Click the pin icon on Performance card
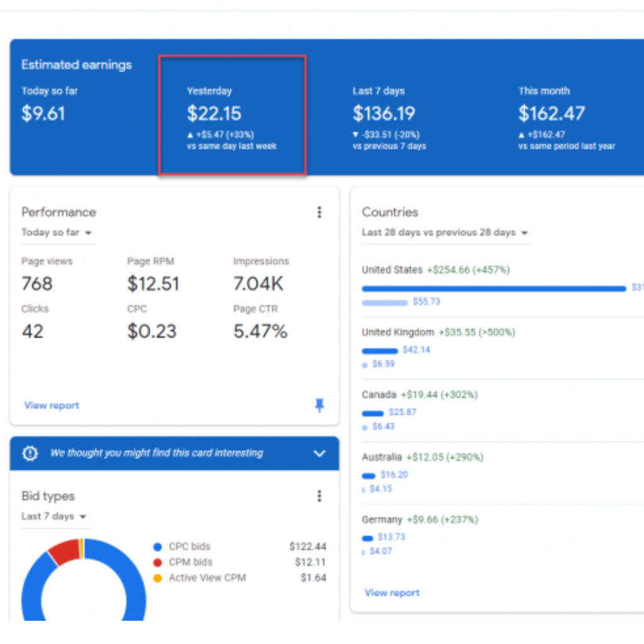The width and height of the screenshot is (644, 644). (319, 406)
